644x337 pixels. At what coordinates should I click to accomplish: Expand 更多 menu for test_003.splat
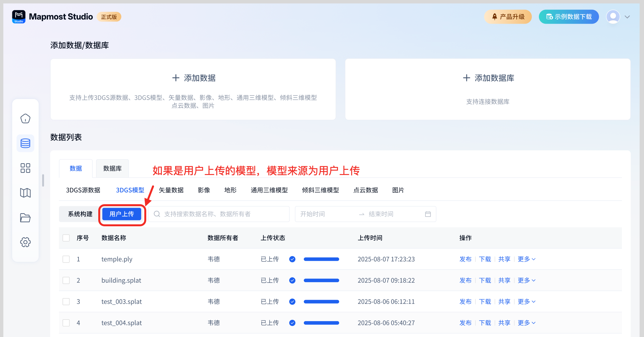[x=526, y=302]
